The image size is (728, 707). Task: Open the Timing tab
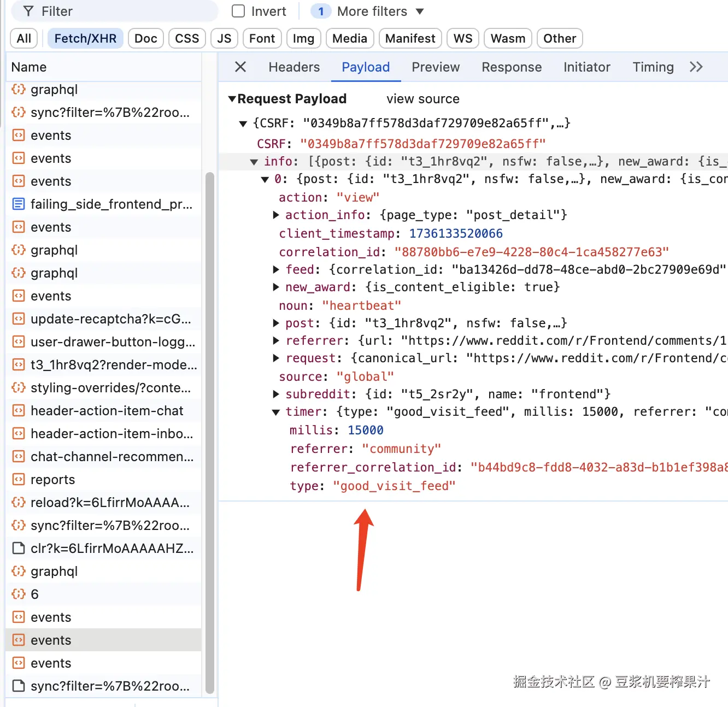(x=653, y=67)
